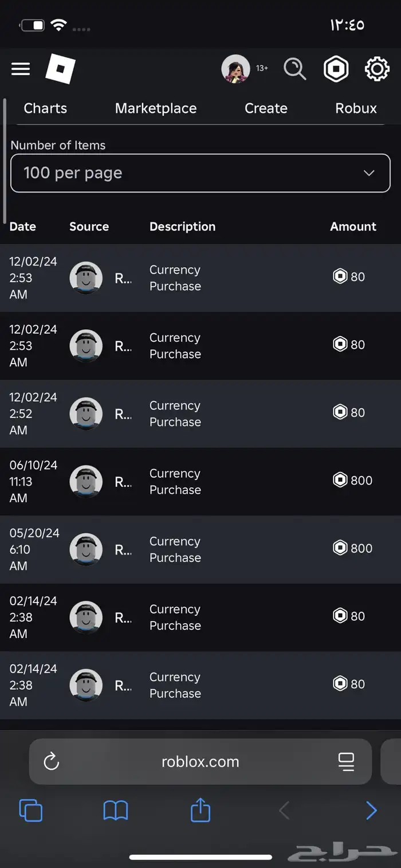Expand the 100 per page dropdown
401x868 pixels.
pos(200,173)
